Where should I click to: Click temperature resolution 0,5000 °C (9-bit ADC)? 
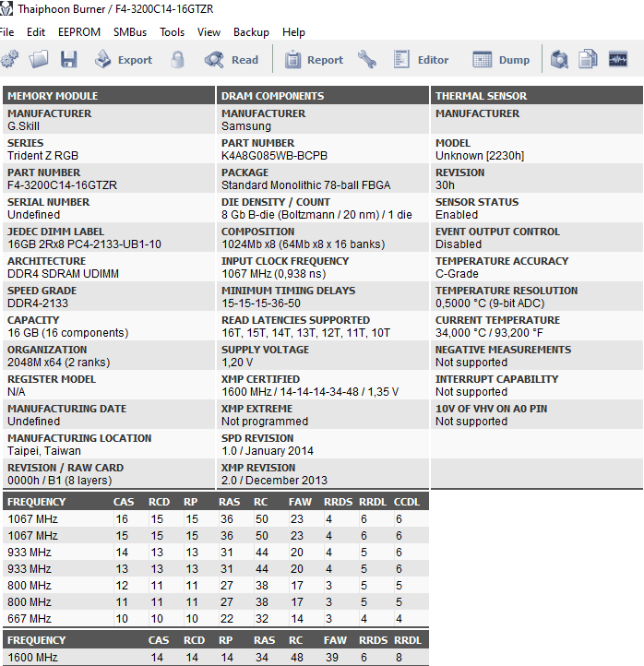(x=490, y=303)
